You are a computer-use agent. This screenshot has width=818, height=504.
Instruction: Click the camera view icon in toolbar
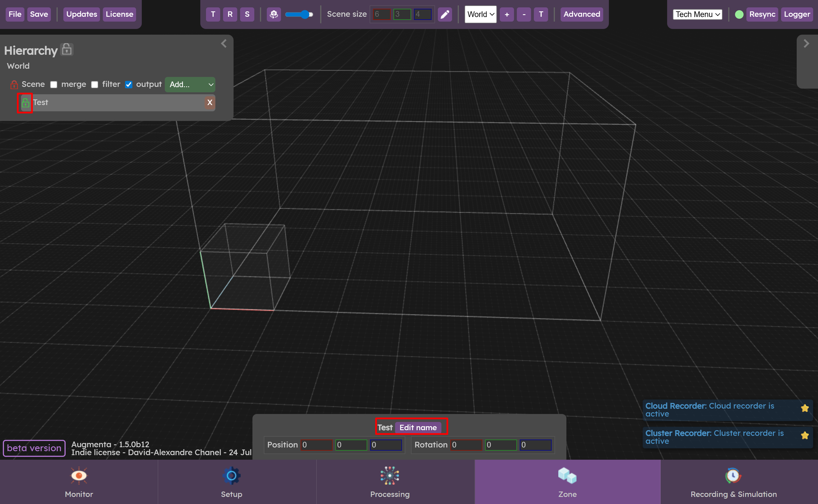click(273, 14)
